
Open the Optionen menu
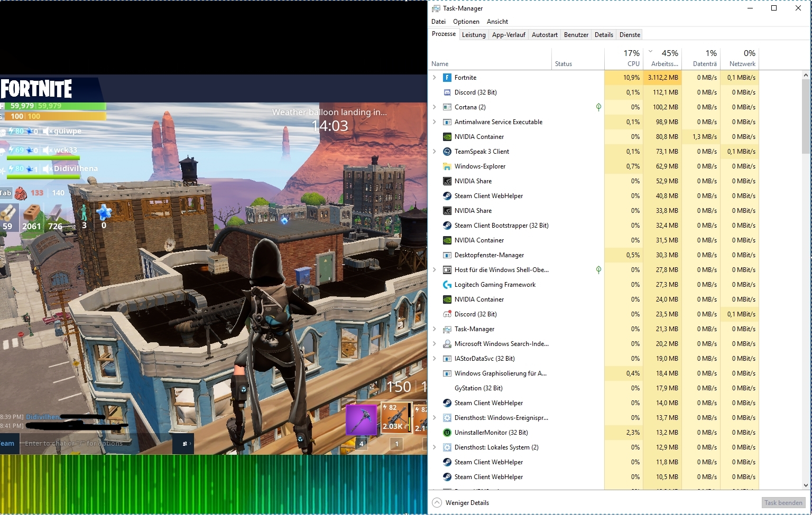pyautogui.click(x=466, y=22)
